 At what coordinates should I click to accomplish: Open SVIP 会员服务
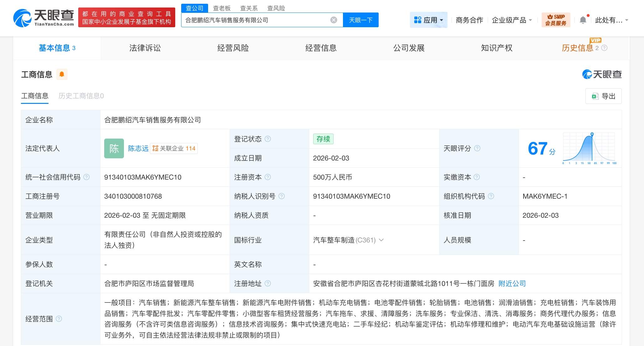click(x=556, y=20)
